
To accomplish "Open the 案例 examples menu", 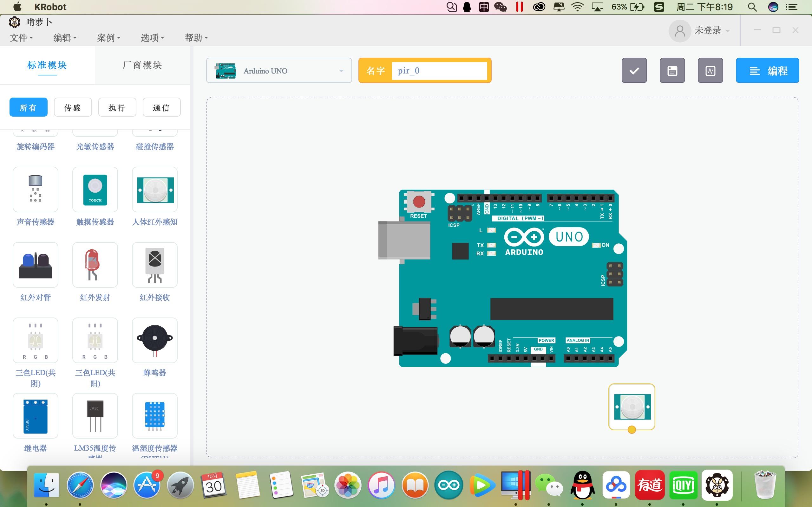I will [108, 38].
